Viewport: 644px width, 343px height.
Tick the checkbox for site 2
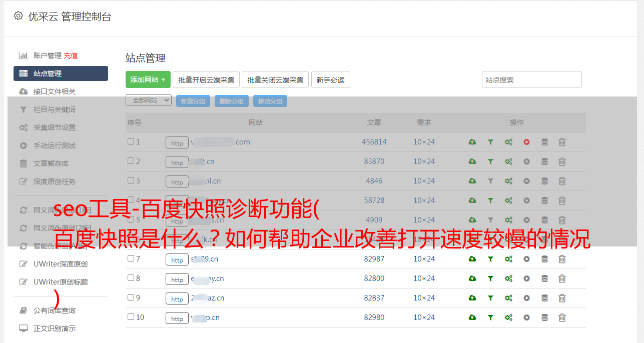[131, 161]
